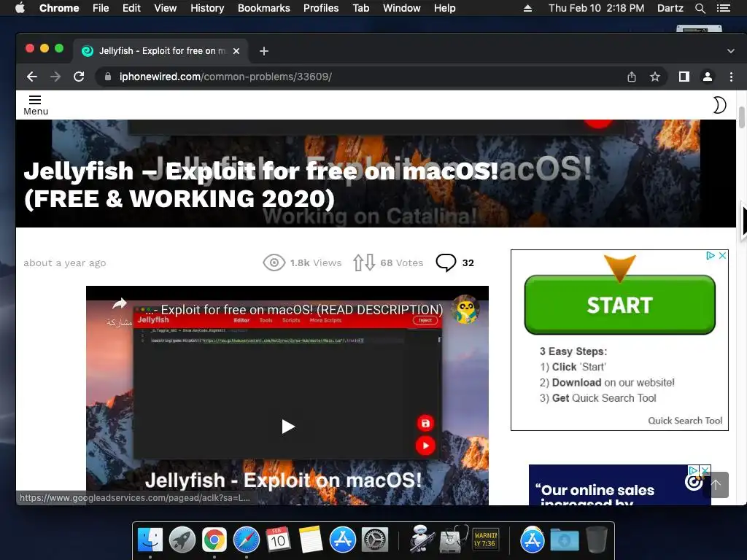Click the article headline

tap(260, 184)
